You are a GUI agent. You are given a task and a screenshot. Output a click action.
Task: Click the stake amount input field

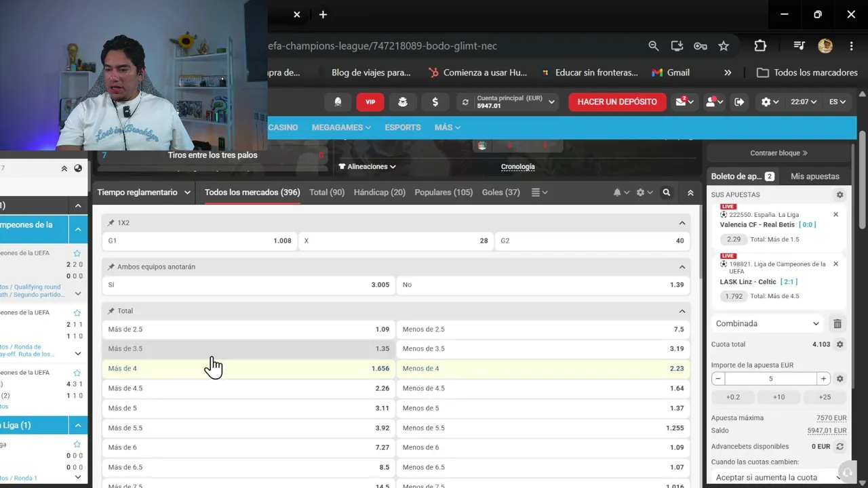point(770,379)
